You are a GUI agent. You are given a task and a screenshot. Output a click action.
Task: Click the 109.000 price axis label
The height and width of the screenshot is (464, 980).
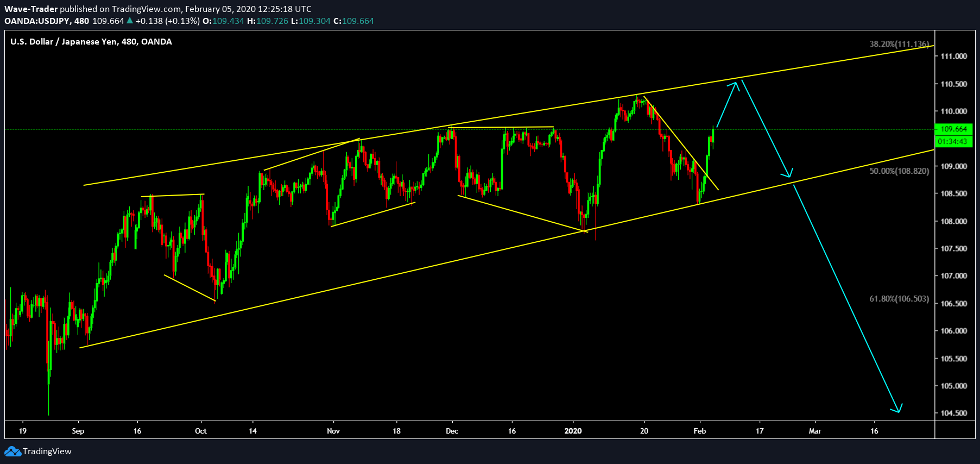954,166
